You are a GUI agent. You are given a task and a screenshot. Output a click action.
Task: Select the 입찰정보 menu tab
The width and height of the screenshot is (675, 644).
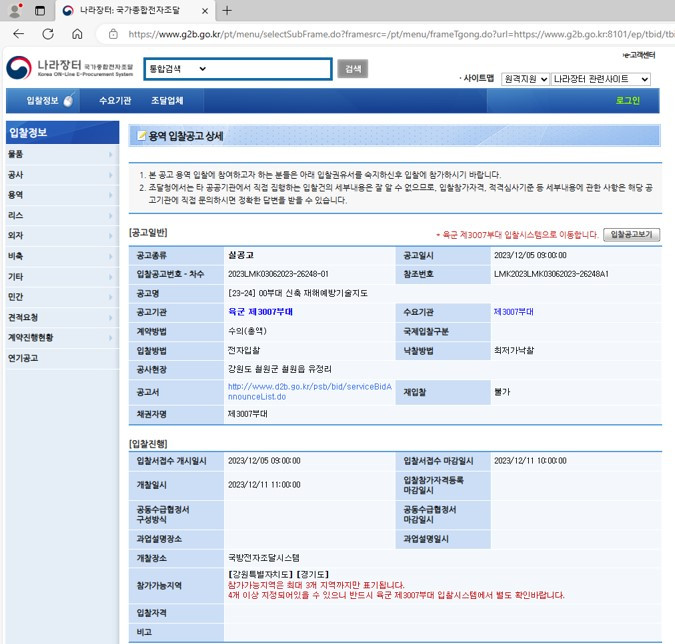[x=42, y=101]
